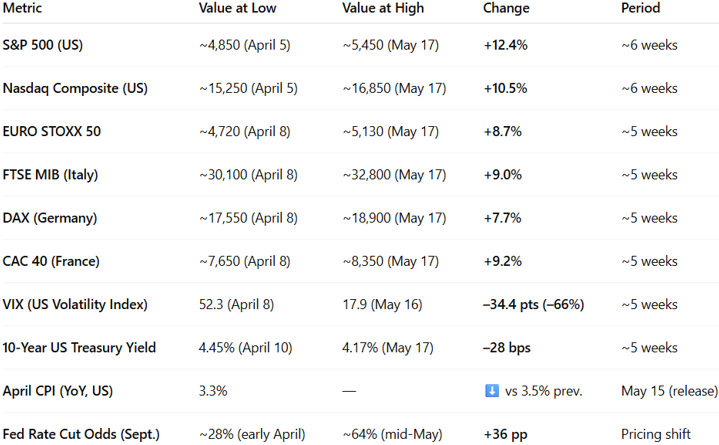Screen dimensions: 719x445
Task: Select the DAX (Germany) row label
Action: point(50,217)
